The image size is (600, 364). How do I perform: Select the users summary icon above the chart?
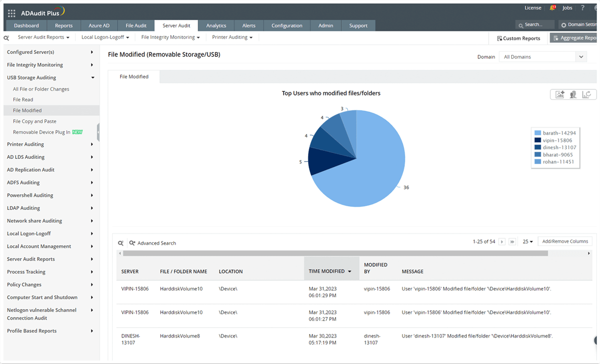coord(573,94)
